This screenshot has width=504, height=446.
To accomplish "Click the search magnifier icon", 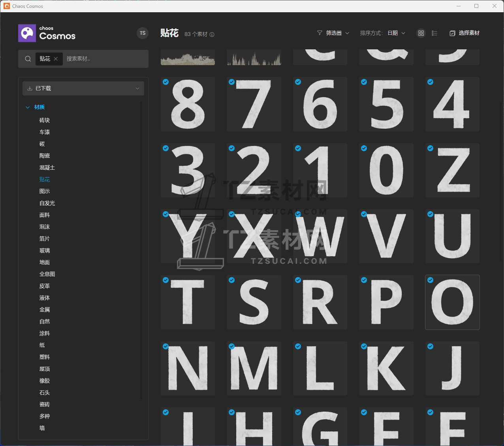I will pyautogui.click(x=28, y=59).
